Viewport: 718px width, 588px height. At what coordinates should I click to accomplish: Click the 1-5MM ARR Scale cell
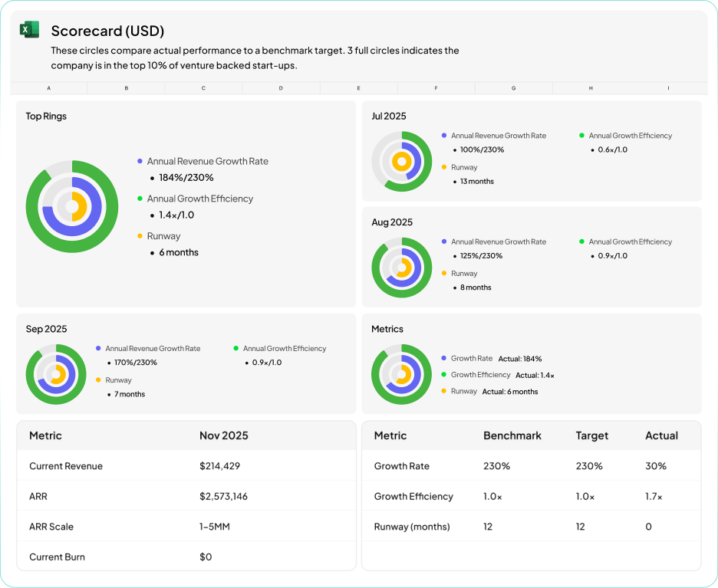(x=214, y=527)
